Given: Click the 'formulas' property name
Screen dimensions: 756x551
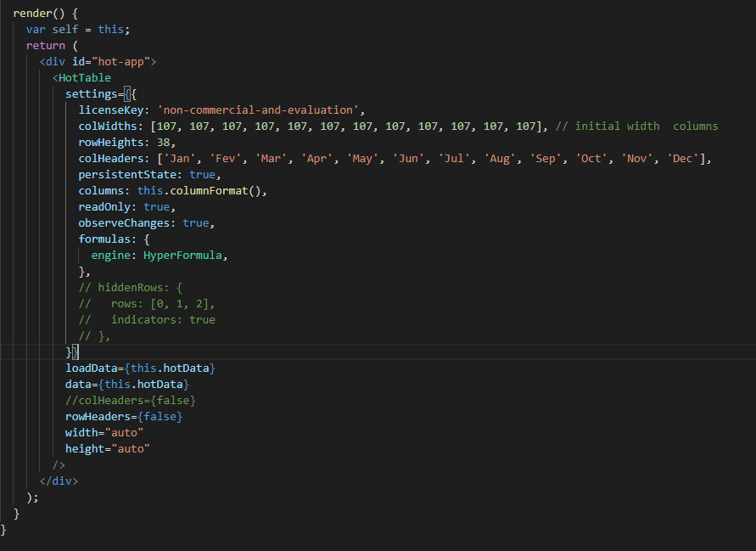Looking at the screenshot, I should (104, 239).
